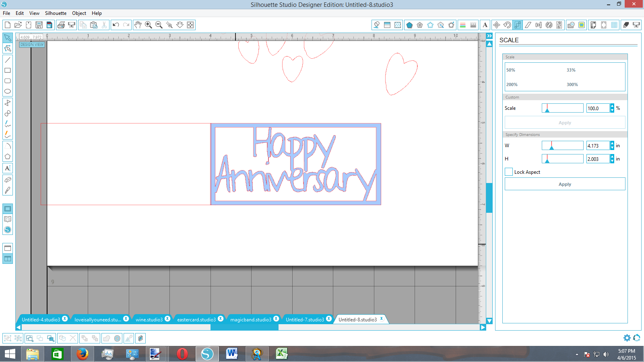This screenshot has height=362, width=644.
Task: Click the horizontal scrollbar right arrow
Action: [483, 327]
